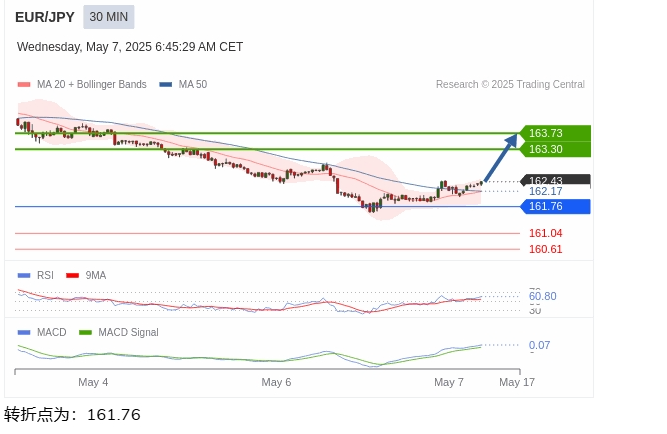This screenshot has height=434, width=667.
Task: Click the 163.73 resistance price label
Action: click(556, 133)
